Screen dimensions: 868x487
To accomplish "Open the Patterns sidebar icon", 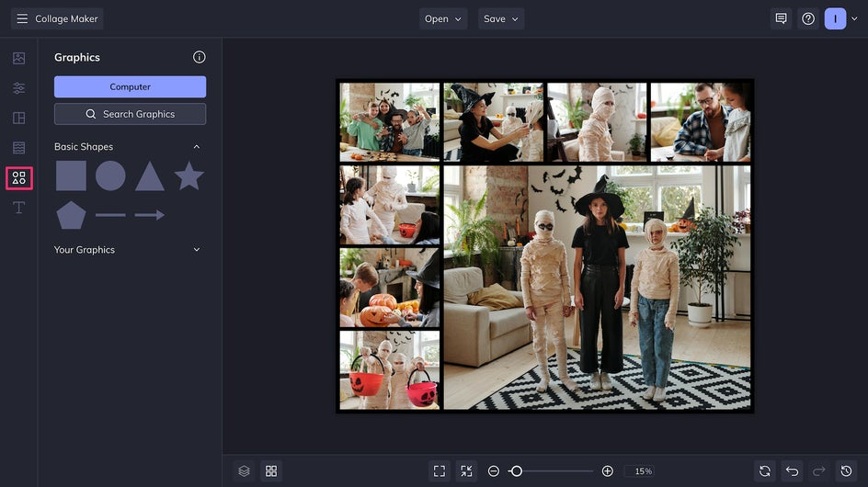I will point(18,148).
